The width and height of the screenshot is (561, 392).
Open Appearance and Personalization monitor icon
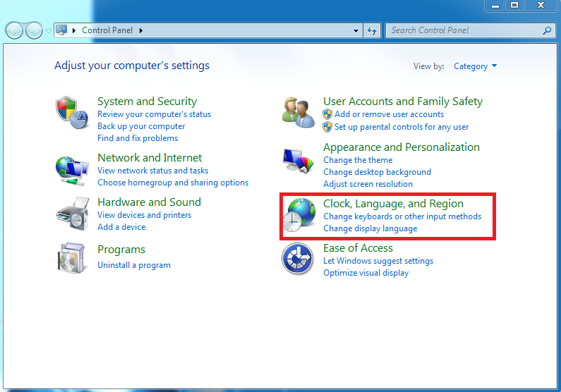pyautogui.click(x=298, y=161)
